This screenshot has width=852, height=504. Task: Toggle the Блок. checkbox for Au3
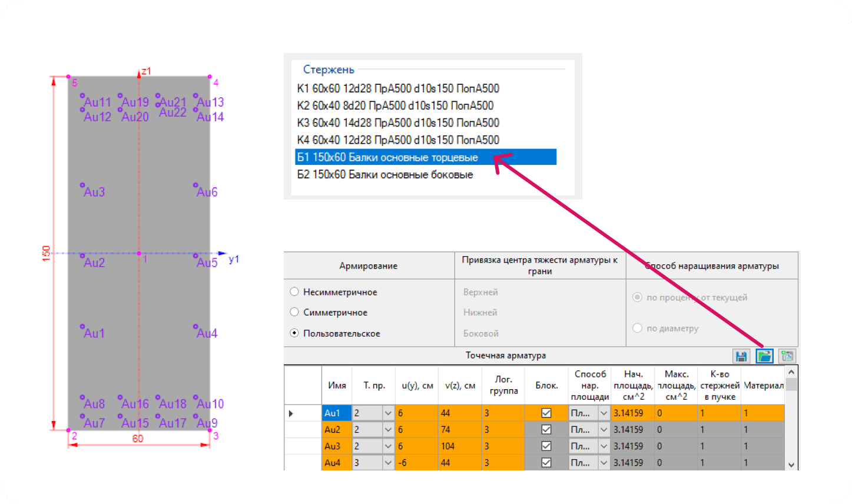[x=546, y=446]
